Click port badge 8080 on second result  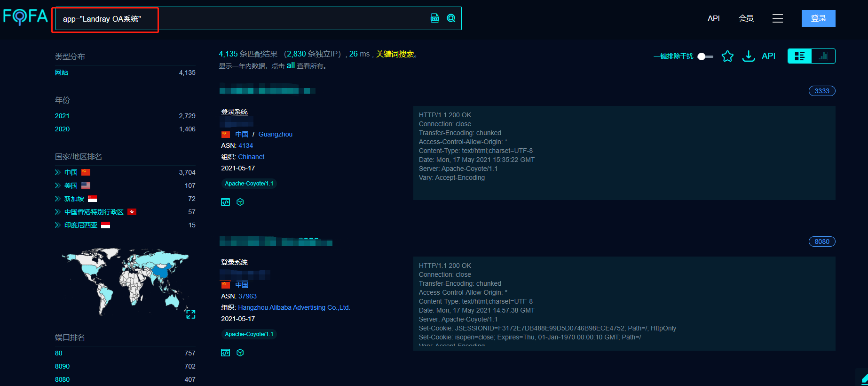tap(822, 241)
